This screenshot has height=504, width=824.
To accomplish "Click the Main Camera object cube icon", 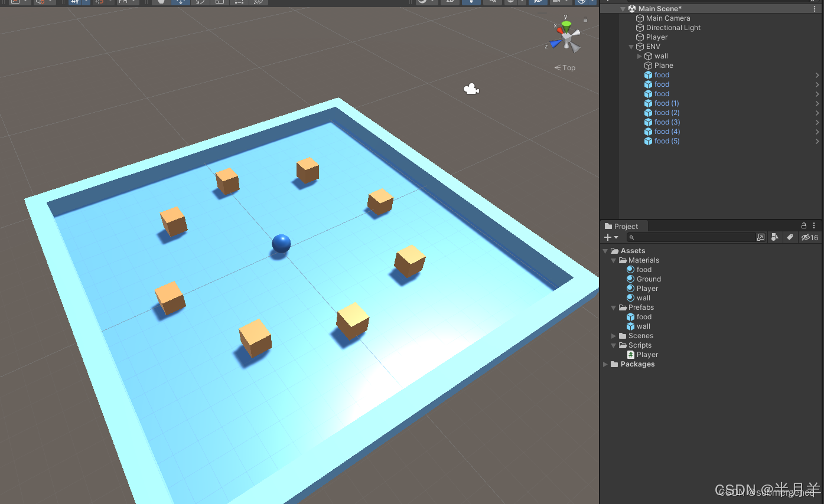I will pos(640,18).
